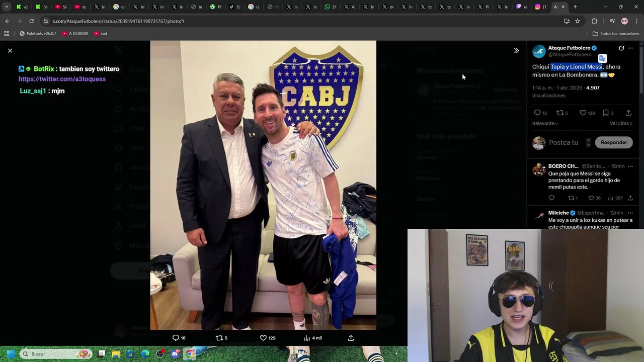Image resolution: width=644 pixels, height=362 pixels.
Task: Click the BOERO CH reply avatar
Action: click(x=539, y=169)
